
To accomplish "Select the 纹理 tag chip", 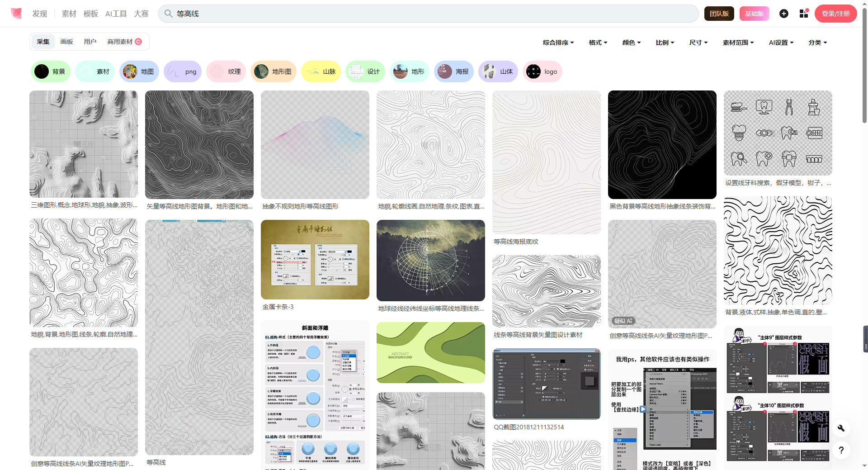I will (226, 71).
